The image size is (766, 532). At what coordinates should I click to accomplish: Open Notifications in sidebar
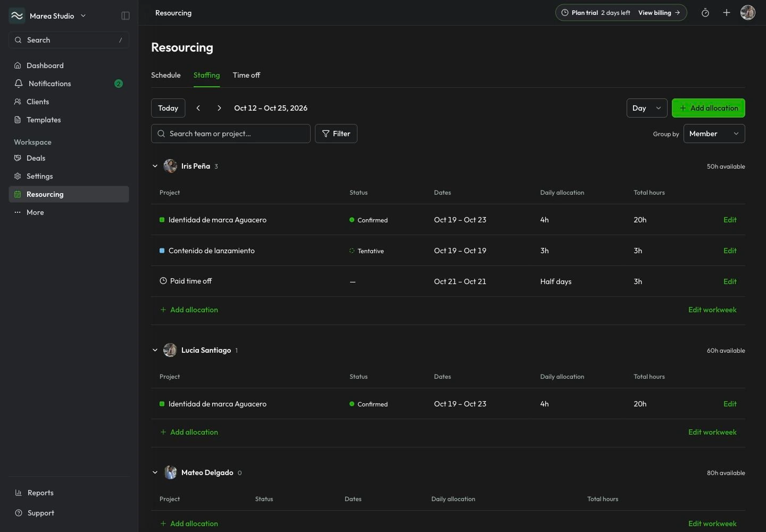tap(69, 84)
